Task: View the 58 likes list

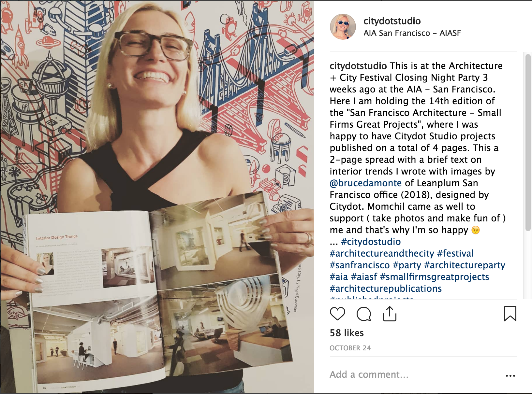Action: point(347,333)
